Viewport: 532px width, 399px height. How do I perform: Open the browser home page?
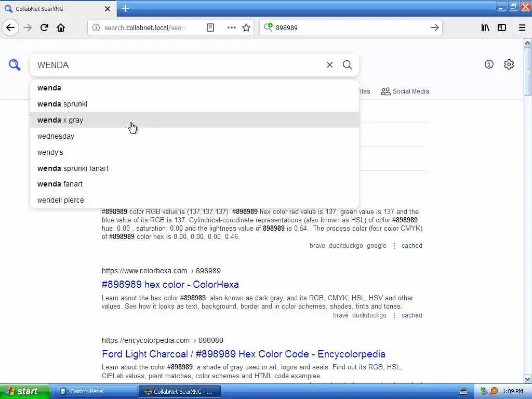click(61, 28)
